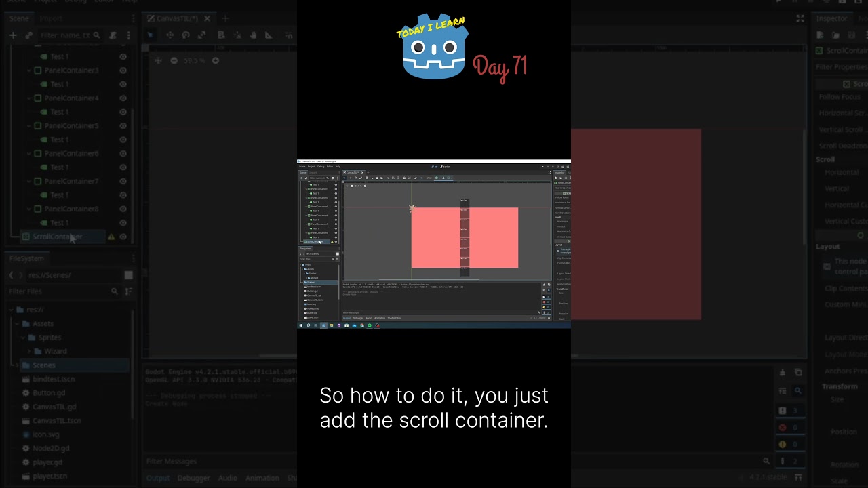The width and height of the screenshot is (868, 488).
Task: Click the output Filter Messages search icon
Action: (766, 461)
